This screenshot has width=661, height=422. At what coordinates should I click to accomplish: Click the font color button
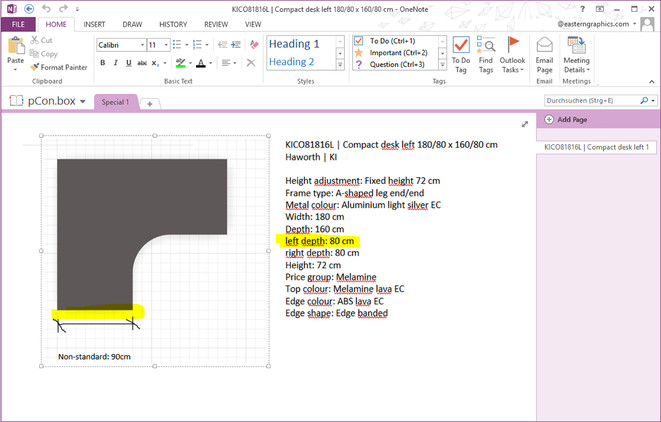[x=201, y=63]
